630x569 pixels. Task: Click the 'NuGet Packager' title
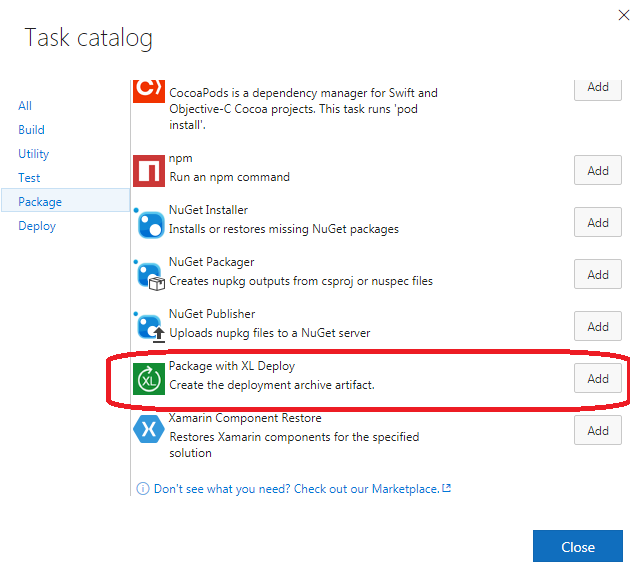211,262
